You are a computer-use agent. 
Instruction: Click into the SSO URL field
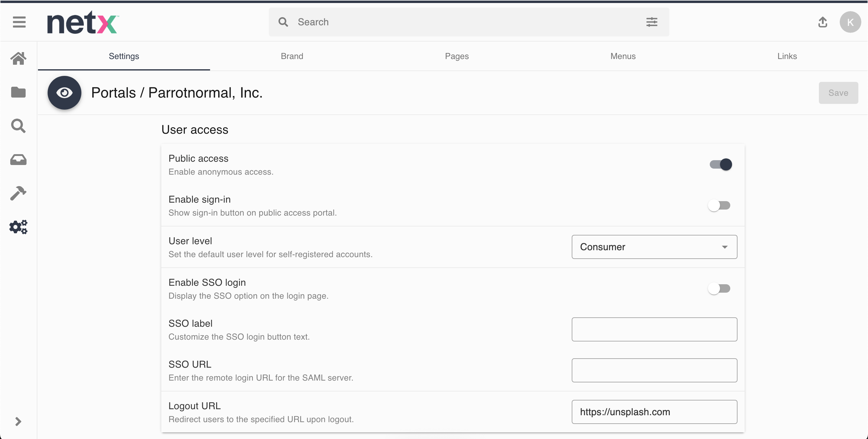pos(654,370)
